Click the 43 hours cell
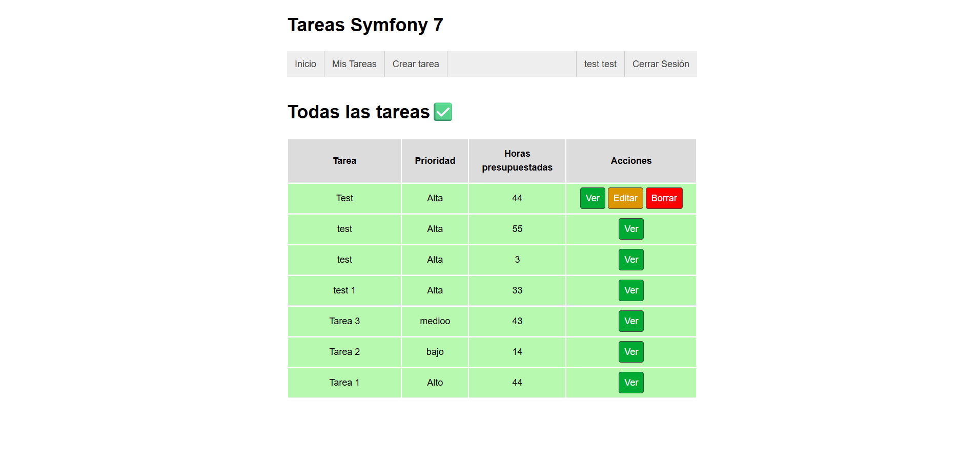The height and width of the screenshot is (464, 980). click(517, 321)
